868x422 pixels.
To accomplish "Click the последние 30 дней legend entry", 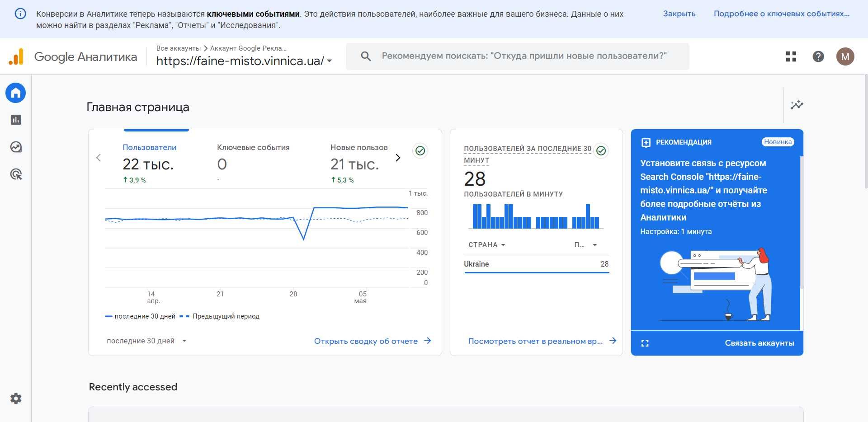I will (x=140, y=316).
